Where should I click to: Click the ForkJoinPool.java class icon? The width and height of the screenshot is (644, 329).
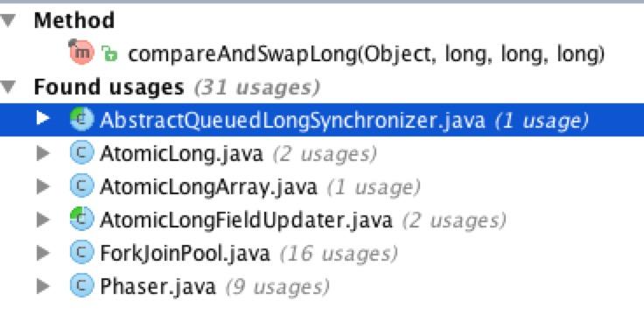coord(81,253)
